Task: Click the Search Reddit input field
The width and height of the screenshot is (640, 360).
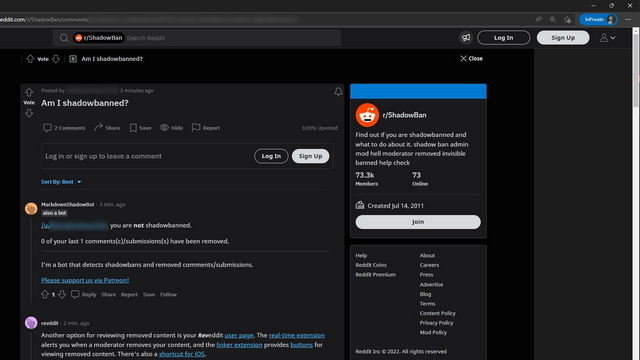Action: point(232,38)
